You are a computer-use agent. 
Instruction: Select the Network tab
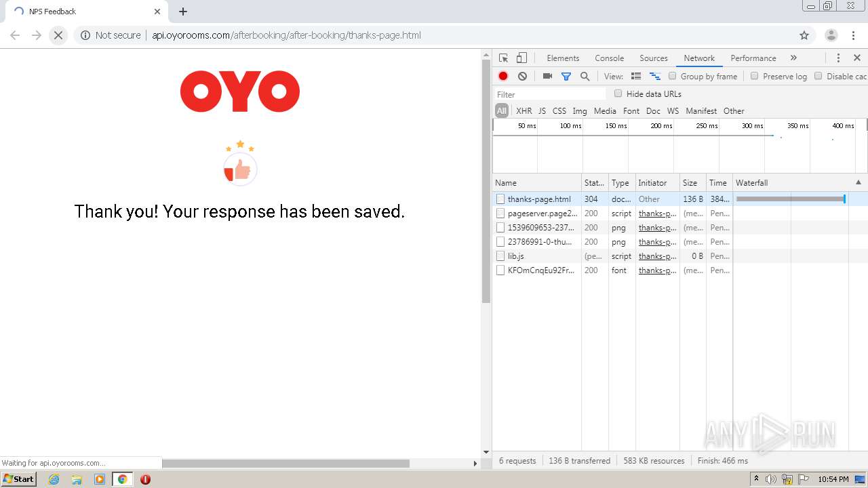(699, 58)
